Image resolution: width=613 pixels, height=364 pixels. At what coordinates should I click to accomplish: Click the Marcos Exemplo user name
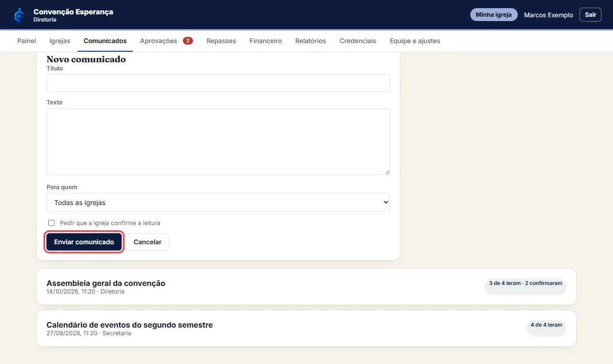pyautogui.click(x=548, y=15)
